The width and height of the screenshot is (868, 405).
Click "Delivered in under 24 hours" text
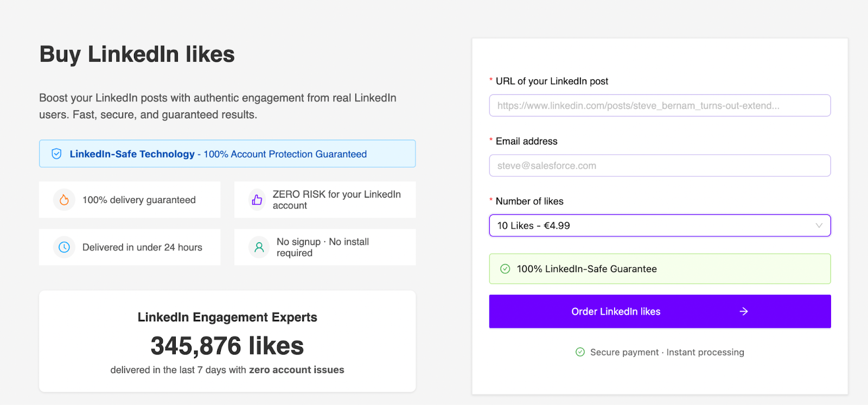click(x=142, y=247)
